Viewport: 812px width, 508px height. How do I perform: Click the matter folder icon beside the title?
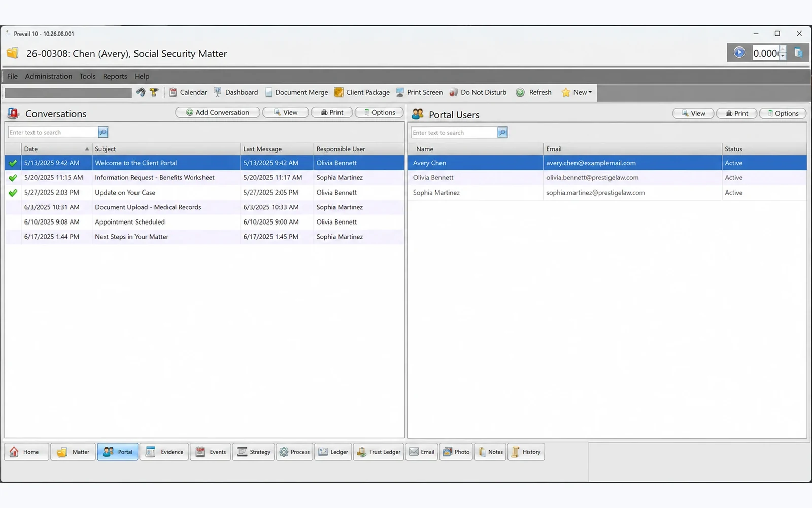click(13, 53)
